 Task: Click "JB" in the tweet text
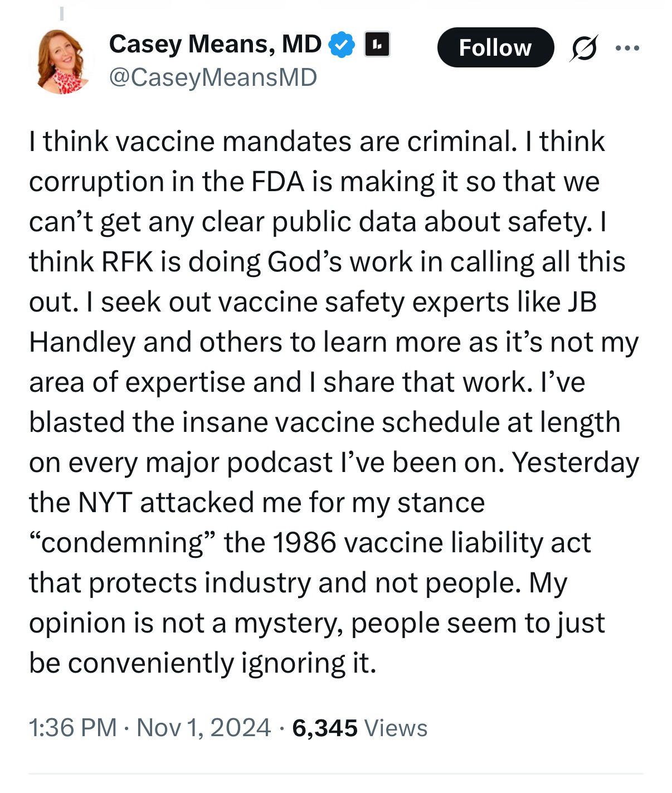(x=581, y=302)
